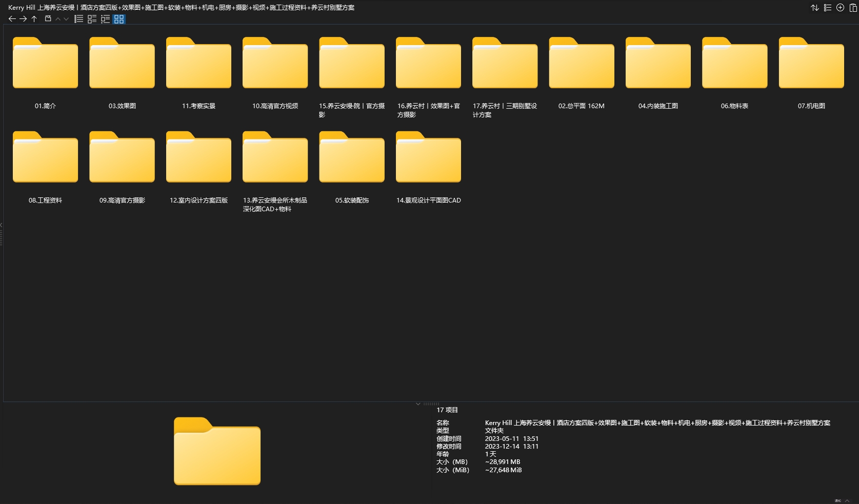Click the '17 项目' item count

click(447, 410)
